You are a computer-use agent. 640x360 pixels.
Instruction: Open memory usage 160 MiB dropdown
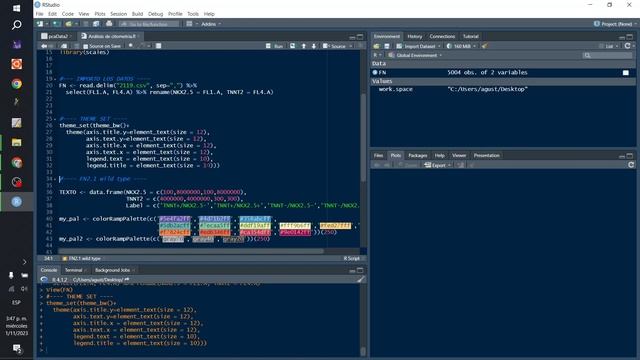pos(461,46)
